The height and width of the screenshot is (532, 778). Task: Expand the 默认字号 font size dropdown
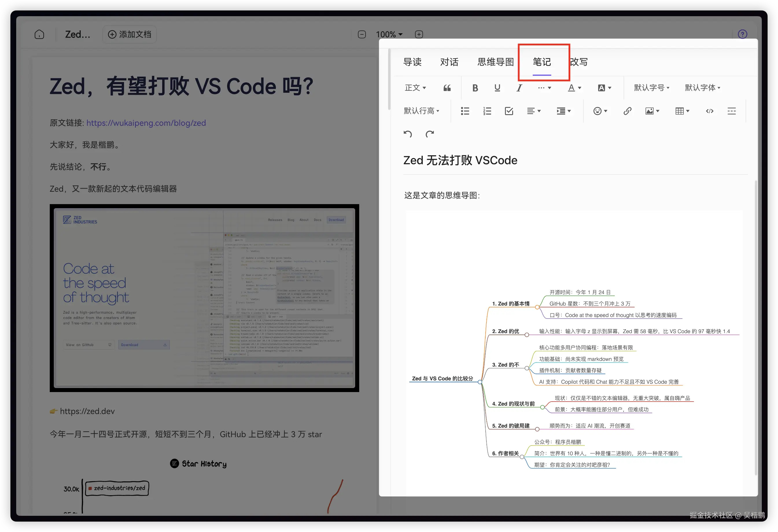[x=651, y=88]
